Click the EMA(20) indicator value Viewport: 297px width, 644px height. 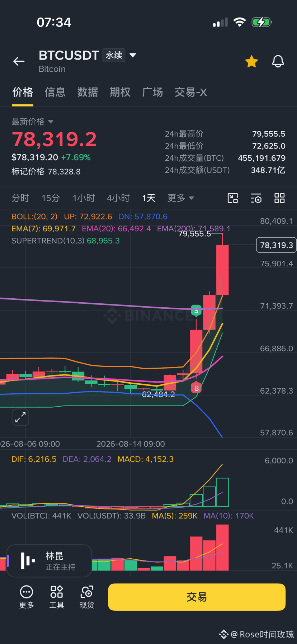[x=116, y=228]
